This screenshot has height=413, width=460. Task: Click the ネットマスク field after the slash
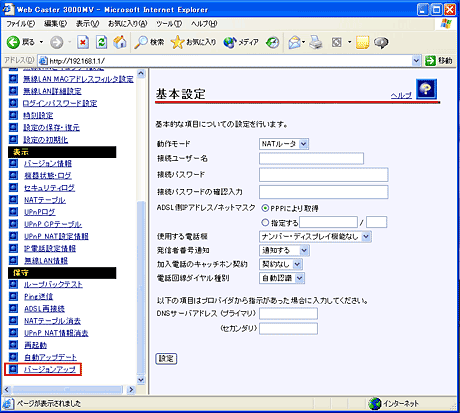[x=377, y=222]
